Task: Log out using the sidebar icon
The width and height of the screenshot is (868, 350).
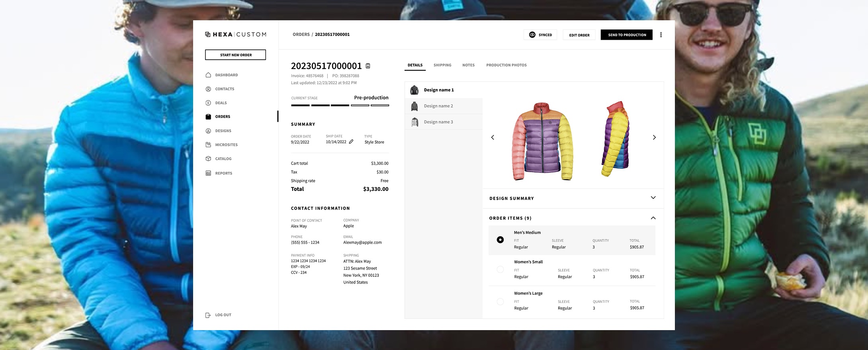Action: (208, 315)
